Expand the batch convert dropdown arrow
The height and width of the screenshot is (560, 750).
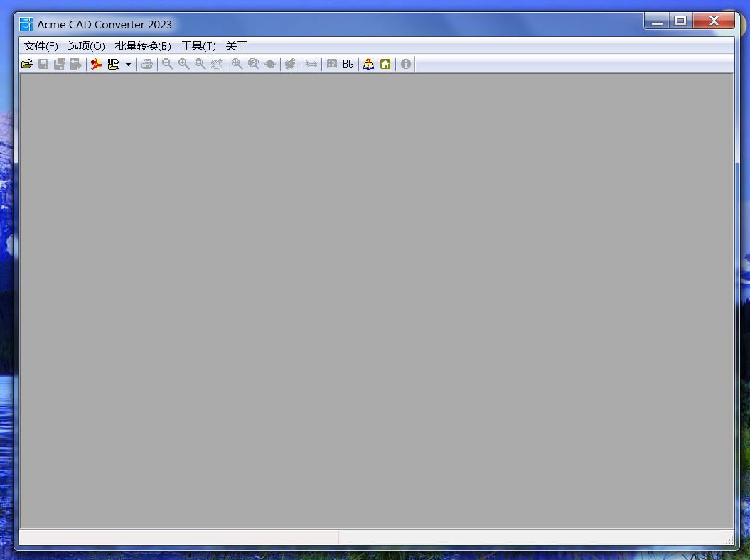tap(128, 64)
